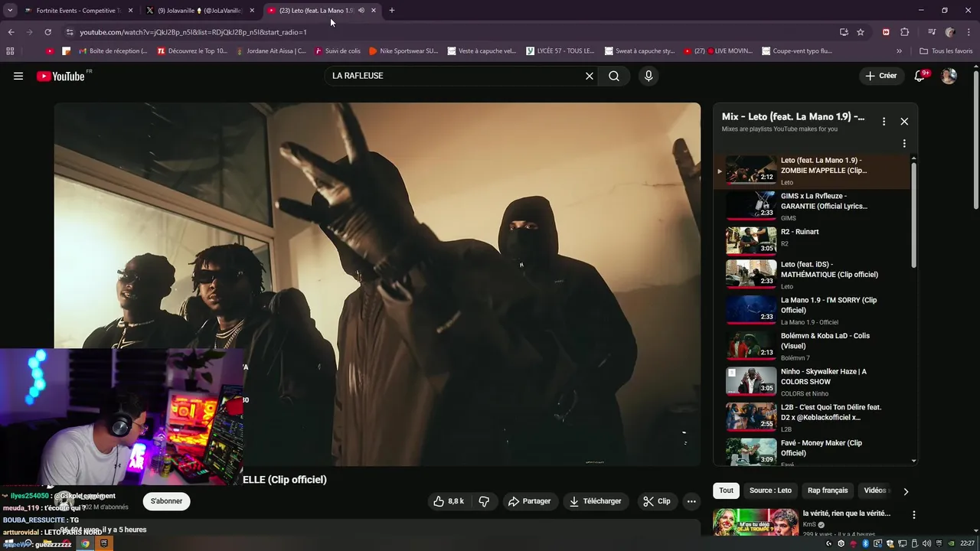Open YouTube notifications bell
The image size is (980, 551).
point(920,76)
